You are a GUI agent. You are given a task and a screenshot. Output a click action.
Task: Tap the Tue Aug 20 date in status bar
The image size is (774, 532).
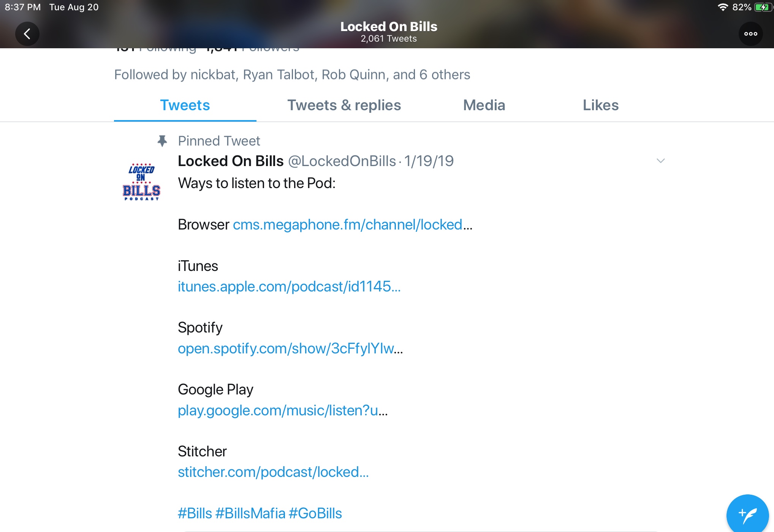tap(74, 7)
